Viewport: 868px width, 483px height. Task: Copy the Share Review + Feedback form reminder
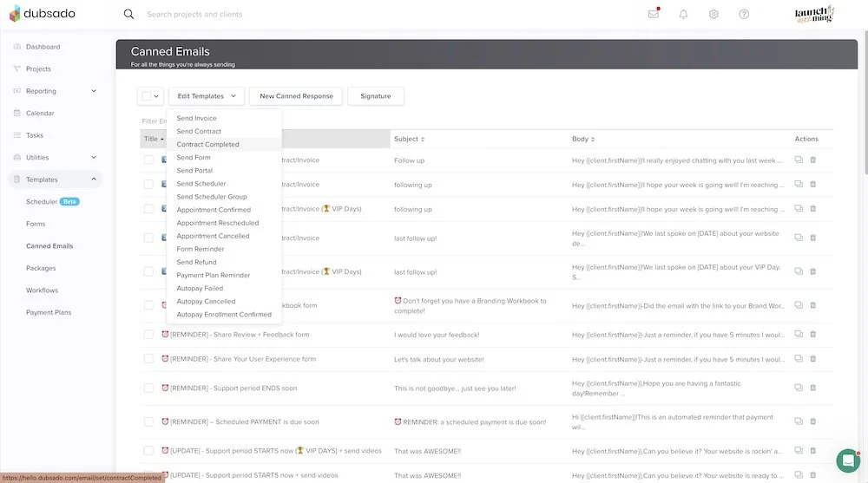[x=799, y=334]
